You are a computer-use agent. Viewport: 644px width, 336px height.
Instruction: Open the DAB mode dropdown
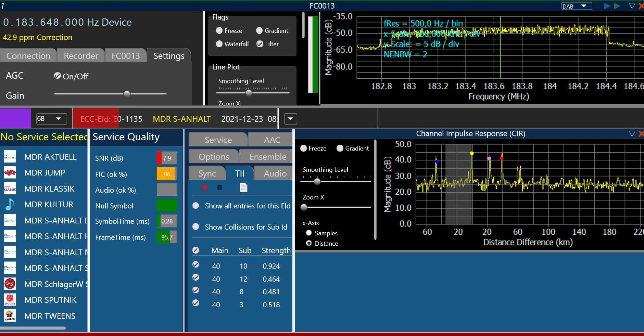(x=577, y=6)
